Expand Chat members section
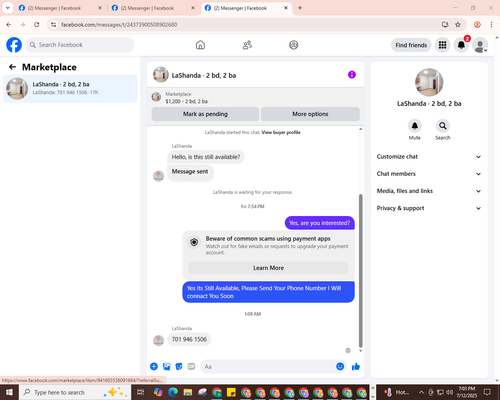 click(x=429, y=174)
